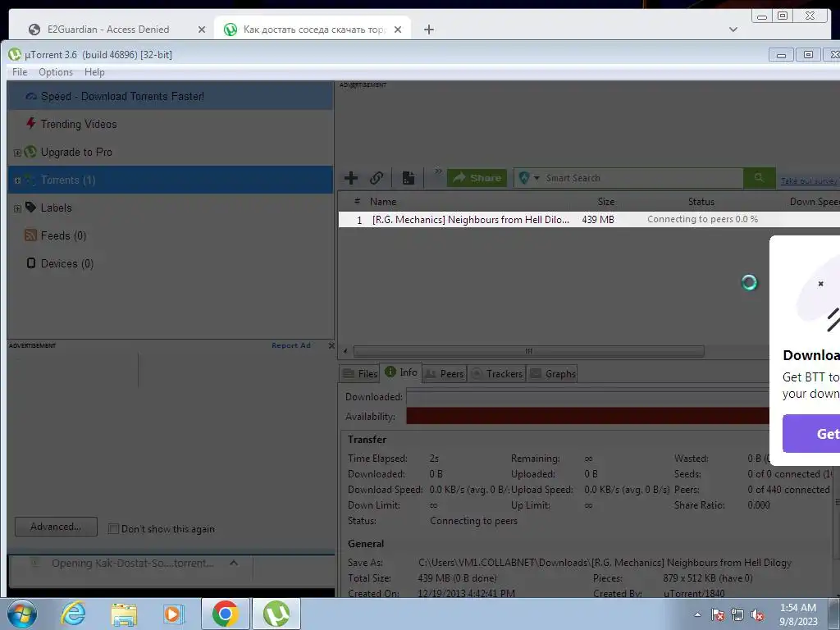The height and width of the screenshot is (630, 840).
Task: Select the Labels sidebar item
Action: 57,208
